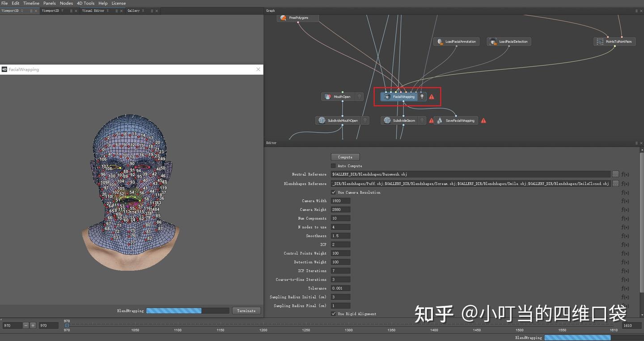Disable Use Rigid Alignment

point(333,313)
